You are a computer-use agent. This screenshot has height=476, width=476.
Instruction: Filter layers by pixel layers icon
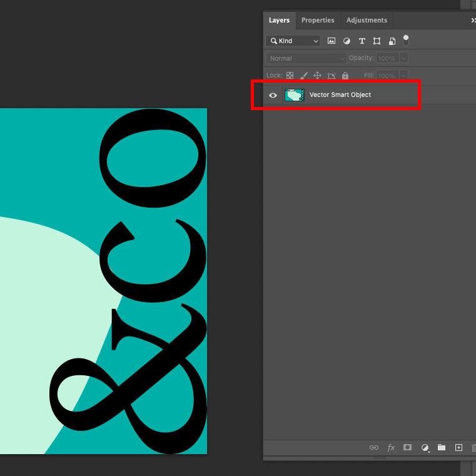tap(332, 41)
